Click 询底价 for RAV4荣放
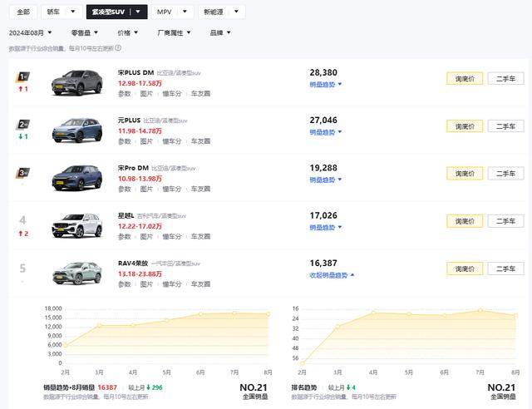 [x=465, y=269]
